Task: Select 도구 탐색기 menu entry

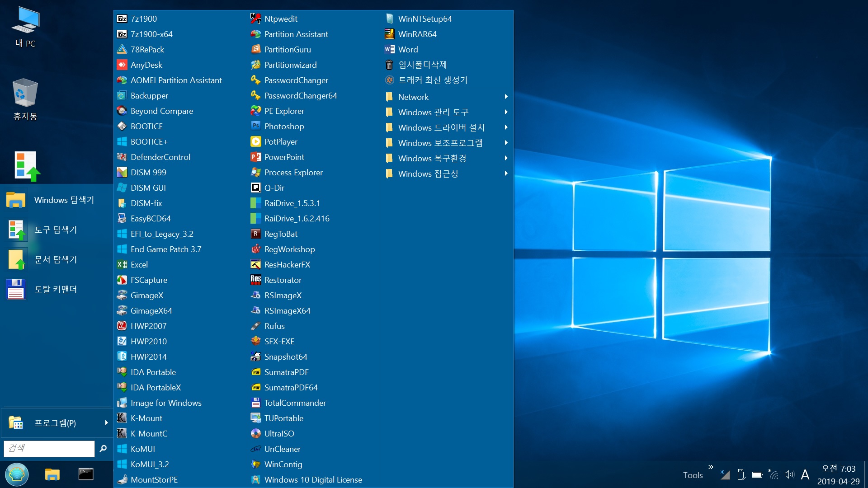Action: 57,230
